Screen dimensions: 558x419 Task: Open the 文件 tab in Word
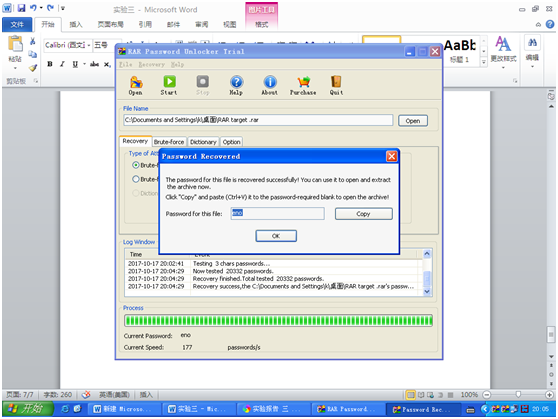[x=17, y=24]
